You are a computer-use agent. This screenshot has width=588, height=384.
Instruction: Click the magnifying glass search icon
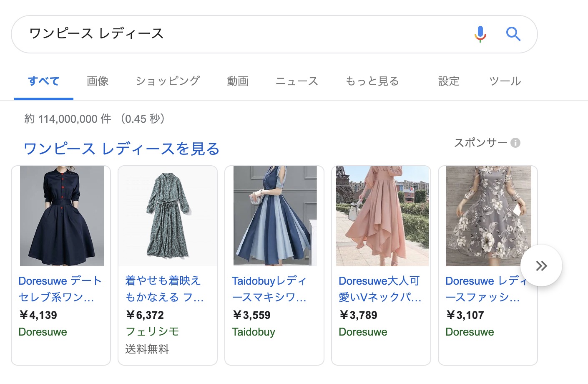pyautogui.click(x=513, y=34)
